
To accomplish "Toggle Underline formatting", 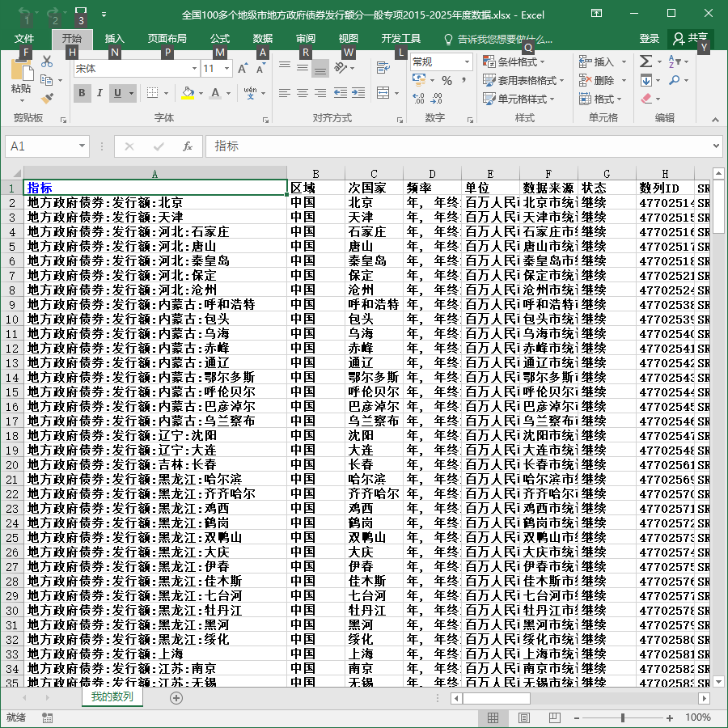I will [117, 93].
